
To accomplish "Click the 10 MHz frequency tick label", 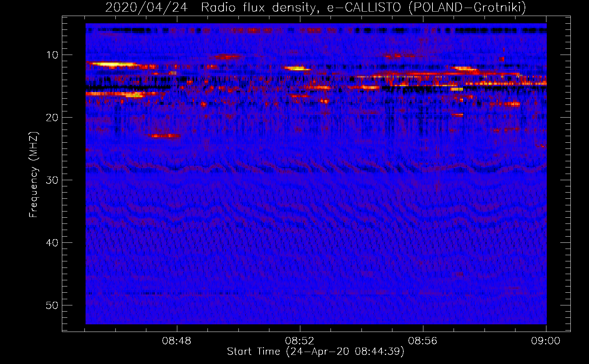I will click(x=52, y=55).
